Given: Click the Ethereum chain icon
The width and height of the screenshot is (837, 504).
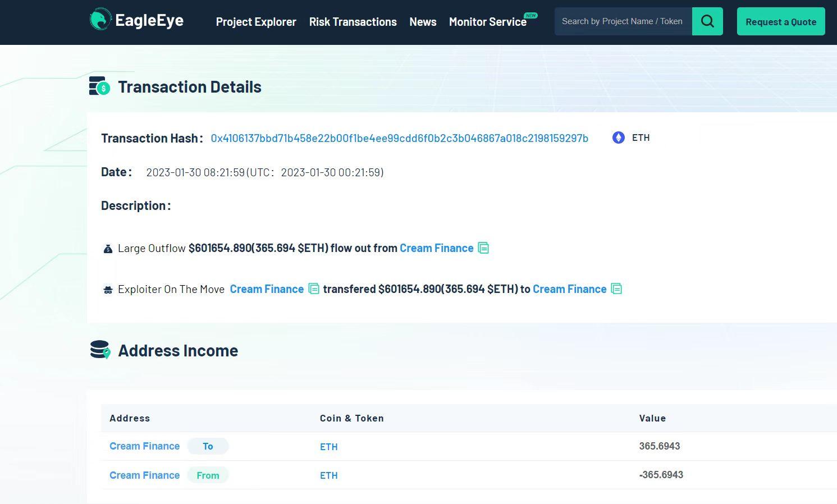Looking at the screenshot, I should (x=618, y=138).
